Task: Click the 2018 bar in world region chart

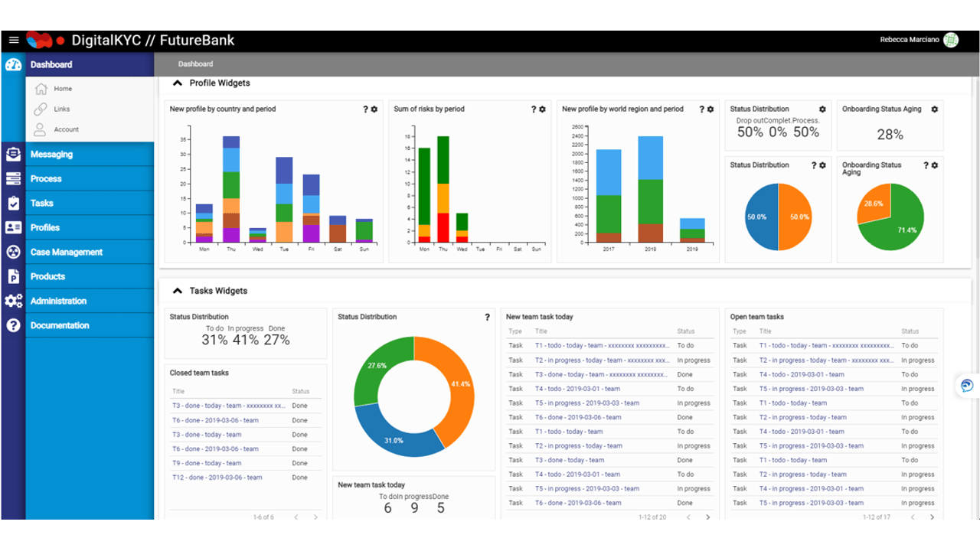Action: click(650, 189)
